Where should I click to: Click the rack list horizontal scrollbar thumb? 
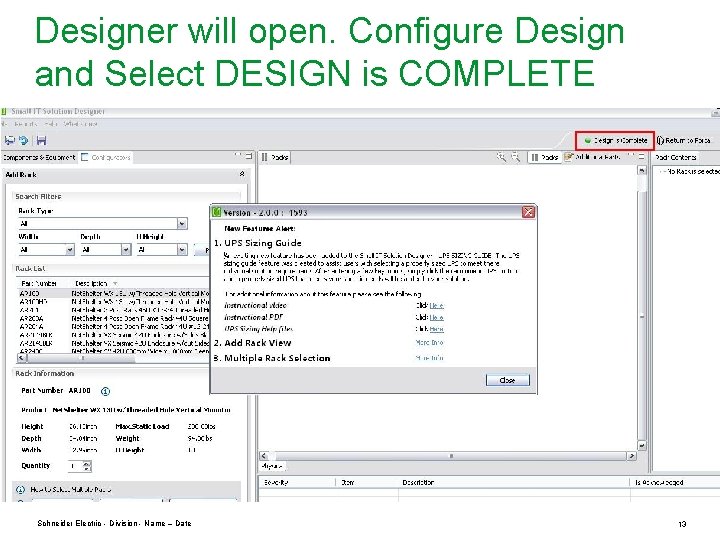point(82,357)
